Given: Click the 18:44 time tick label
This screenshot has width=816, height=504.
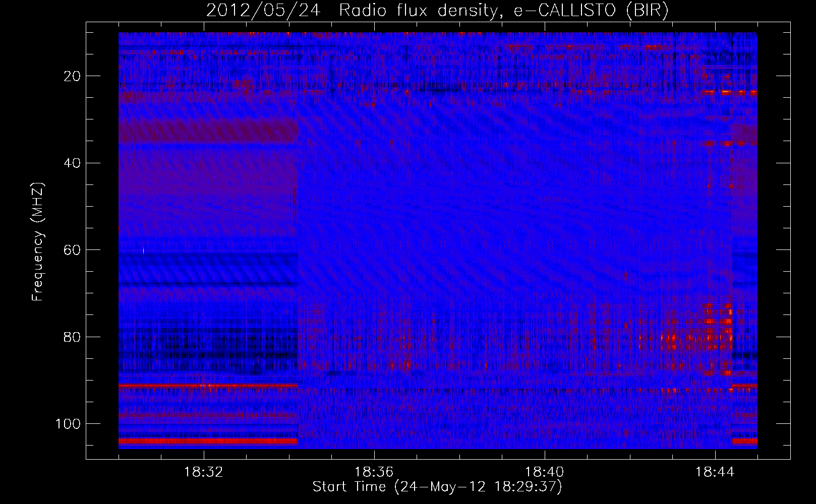Looking at the screenshot, I should [715, 472].
